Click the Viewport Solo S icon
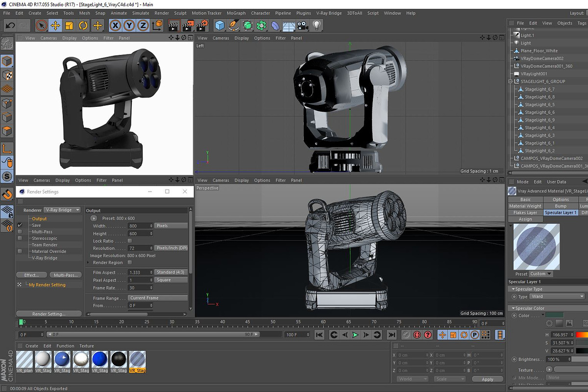 pyautogui.click(x=7, y=176)
